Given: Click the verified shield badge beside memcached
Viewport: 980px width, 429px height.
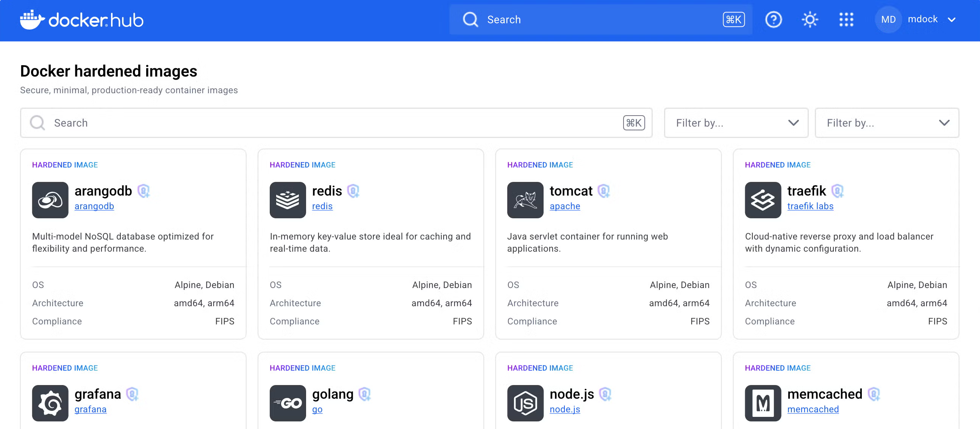Looking at the screenshot, I should 874,395.
